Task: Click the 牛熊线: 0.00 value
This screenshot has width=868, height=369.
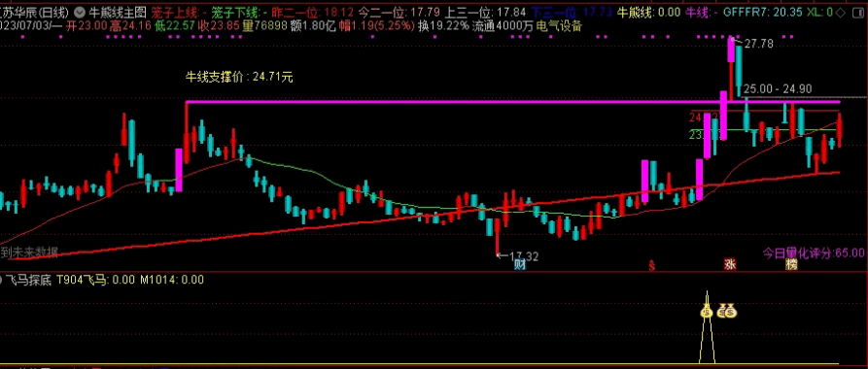Action: click(648, 12)
